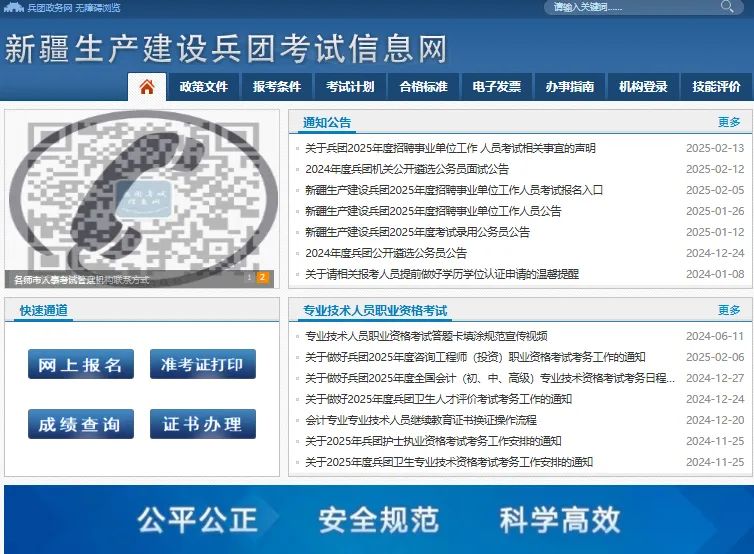Open the 兵团政务网 link
The width and height of the screenshot is (754, 554).
50,8
